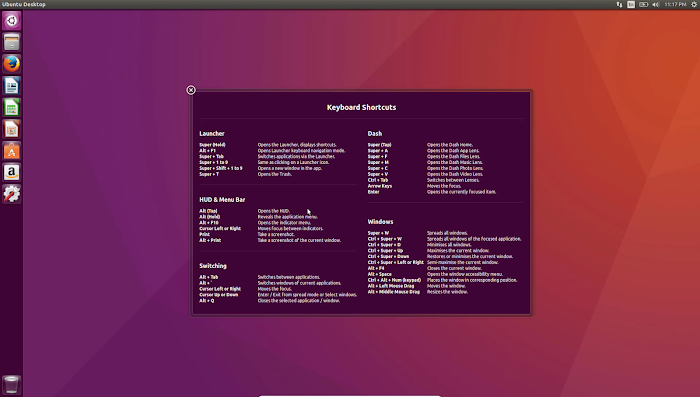Open LibreOffice Impress from the launcher

[12, 130]
